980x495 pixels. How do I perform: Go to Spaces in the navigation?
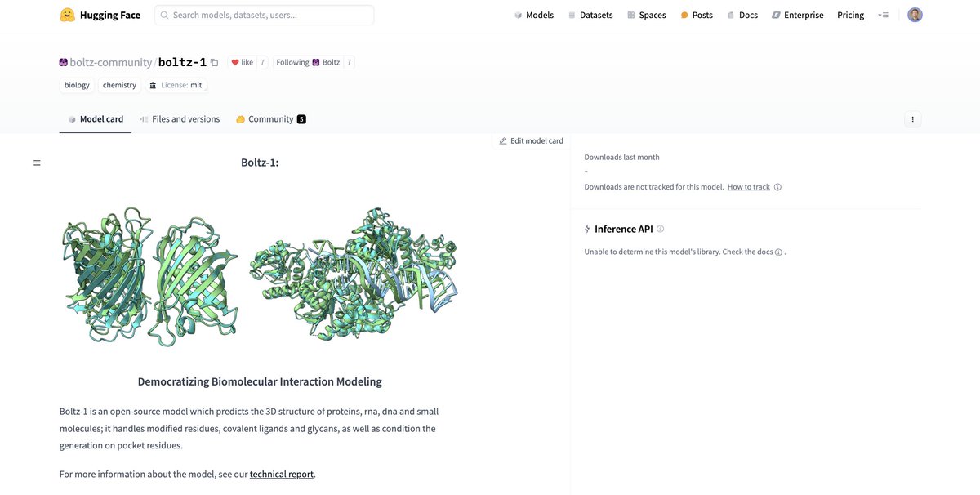[x=647, y=15]
